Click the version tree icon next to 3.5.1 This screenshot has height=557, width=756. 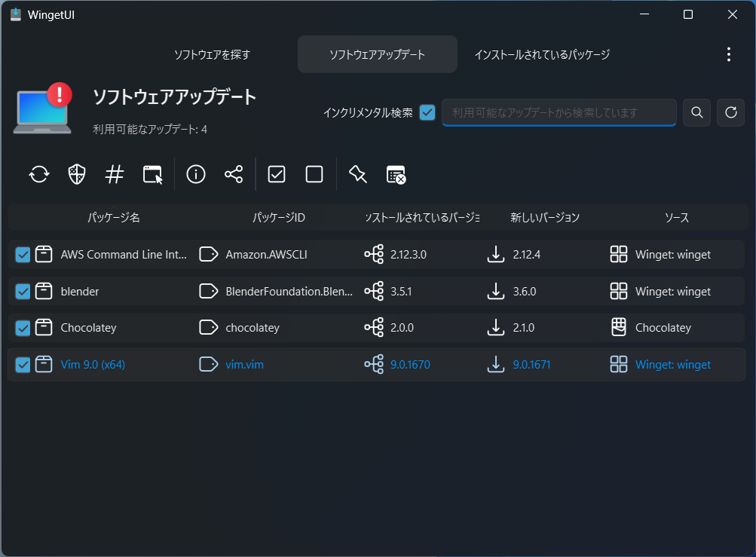[x=374, y=291]
